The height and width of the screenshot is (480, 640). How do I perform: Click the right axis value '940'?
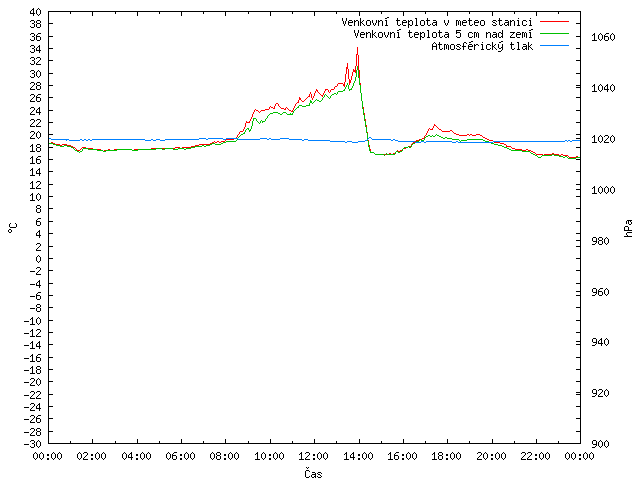(600, 342)
